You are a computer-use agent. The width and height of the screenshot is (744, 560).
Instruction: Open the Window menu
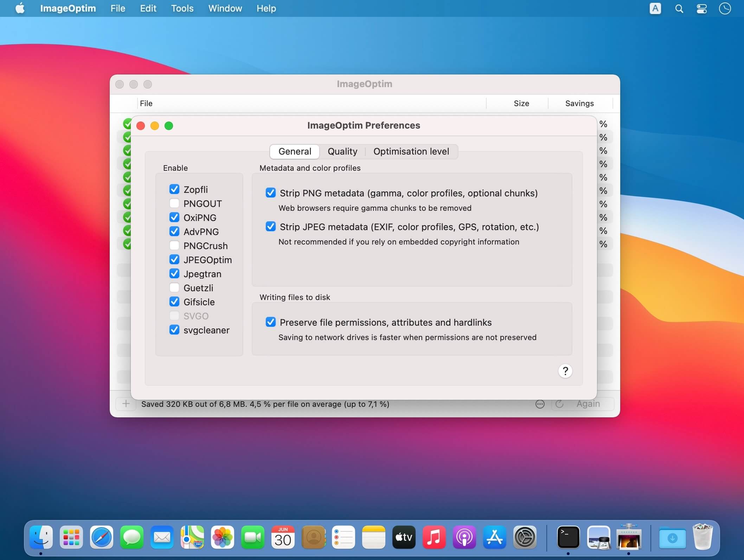(225, 8)
